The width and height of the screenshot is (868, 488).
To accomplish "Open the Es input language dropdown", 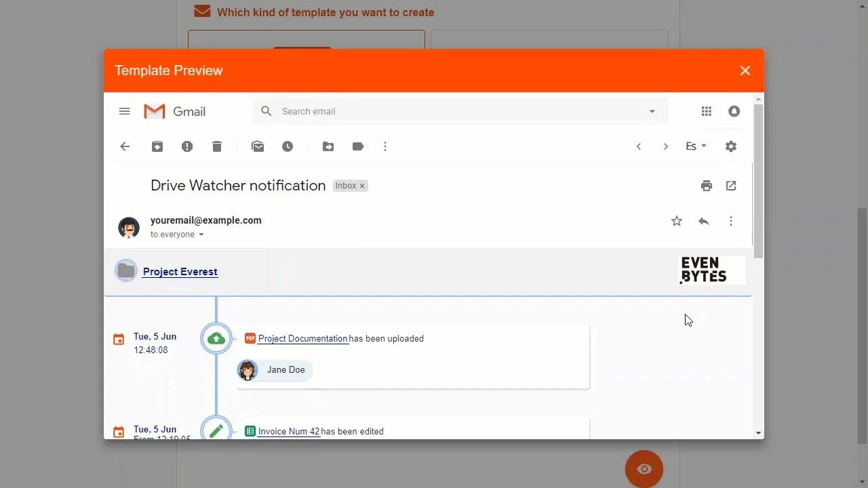I will click(696, 146).
